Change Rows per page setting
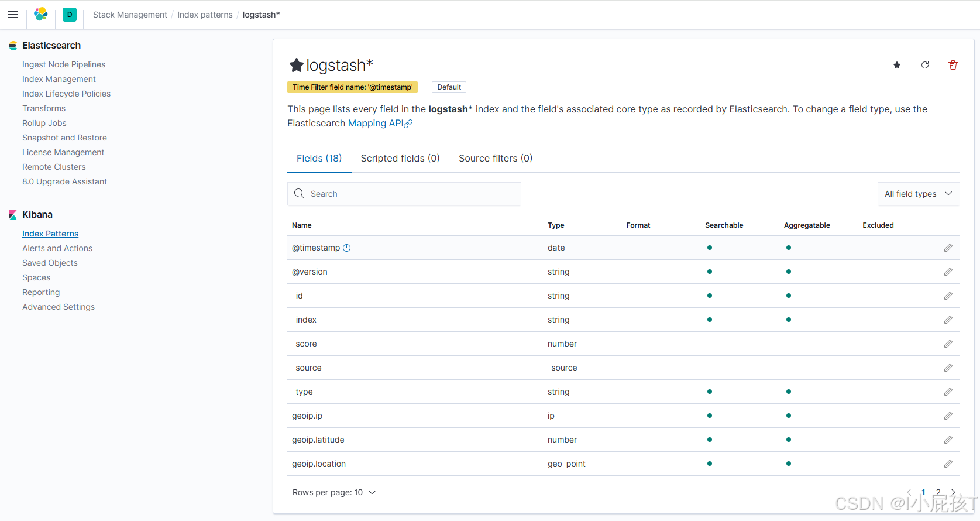This screenshot has width=980, height=521. coord(334,492)
